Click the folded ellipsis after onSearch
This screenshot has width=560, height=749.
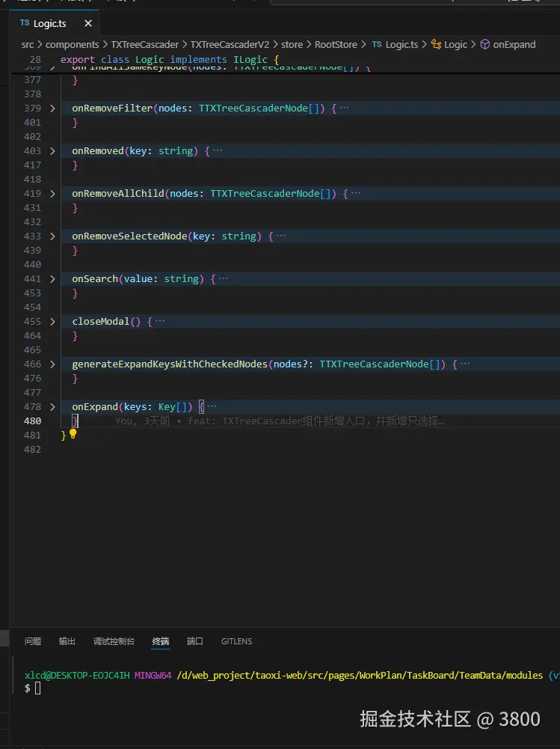point(224,278)
